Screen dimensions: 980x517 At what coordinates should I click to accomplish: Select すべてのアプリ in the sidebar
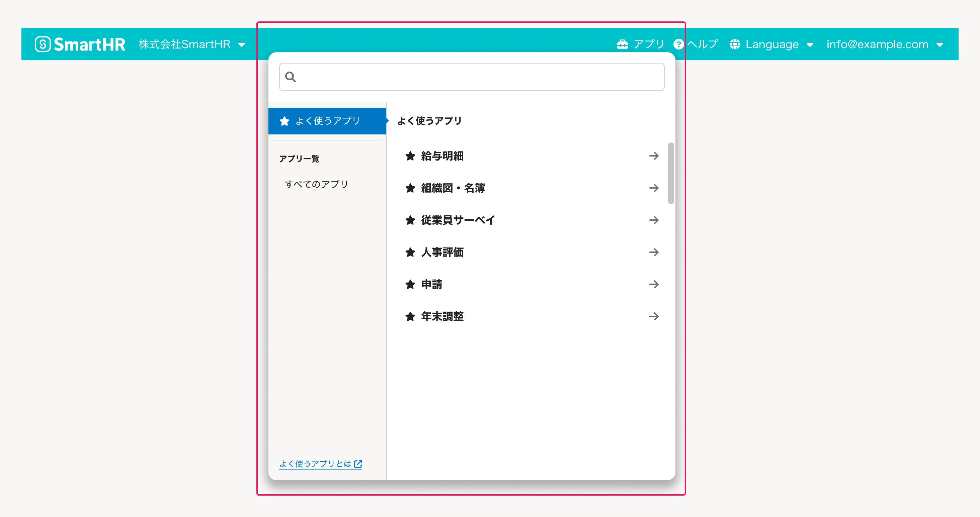[317, 184]
